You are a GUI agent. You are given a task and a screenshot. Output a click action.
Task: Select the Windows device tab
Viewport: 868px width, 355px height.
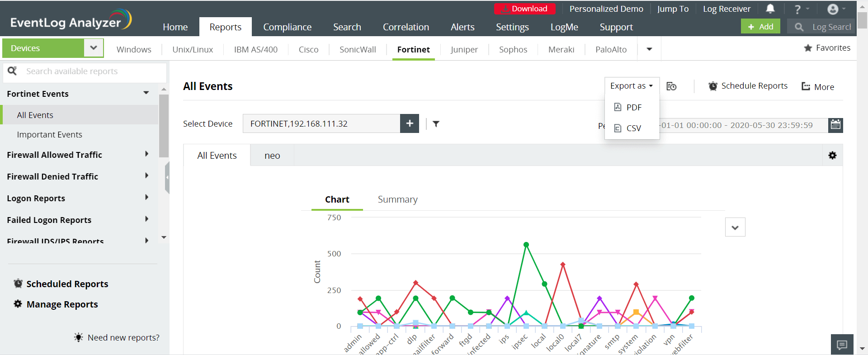[134, 50]
